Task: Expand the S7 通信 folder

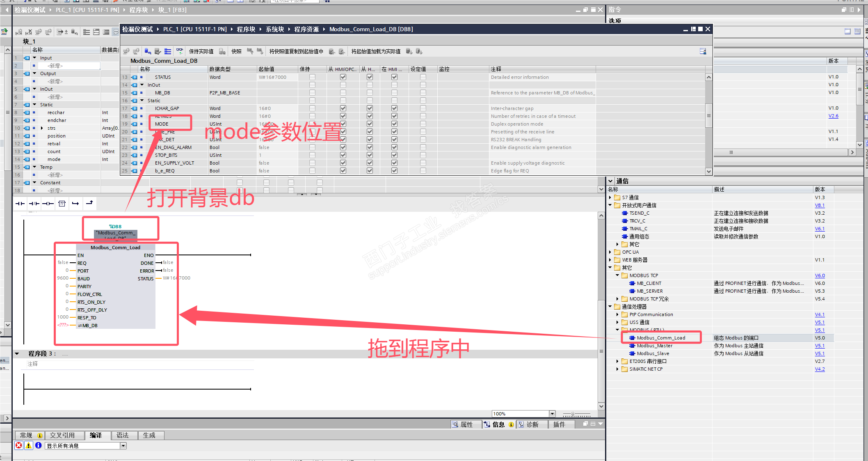Action: coord(610,197)
